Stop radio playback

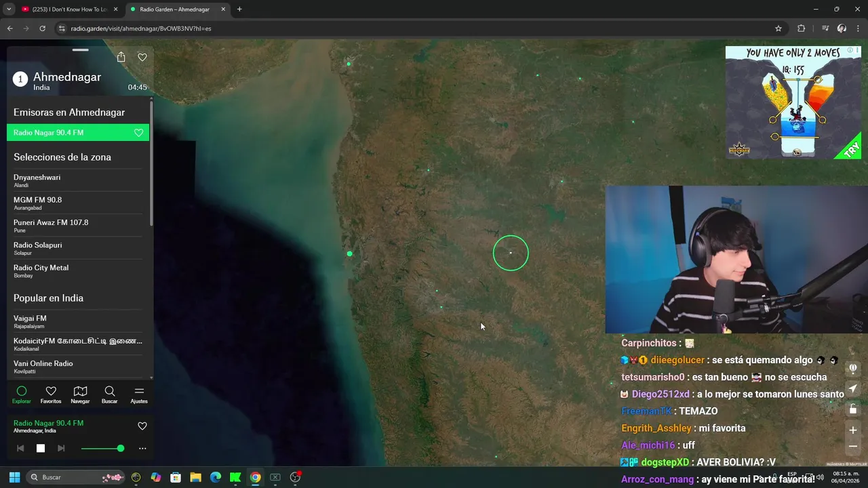click(x=41, y=448)
